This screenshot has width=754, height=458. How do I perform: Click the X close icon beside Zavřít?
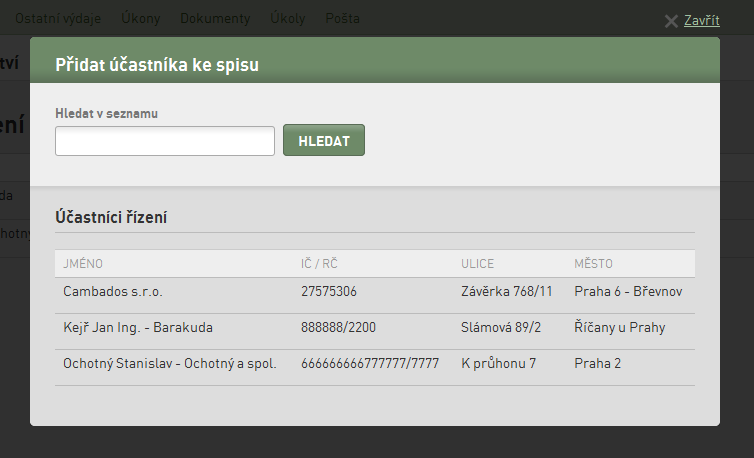click(671, 21)
